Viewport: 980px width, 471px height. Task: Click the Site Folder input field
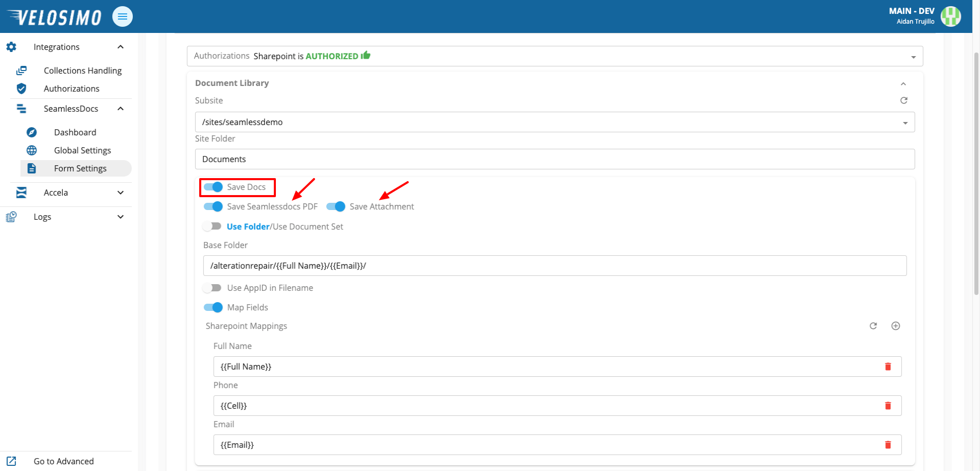(555, 159)
